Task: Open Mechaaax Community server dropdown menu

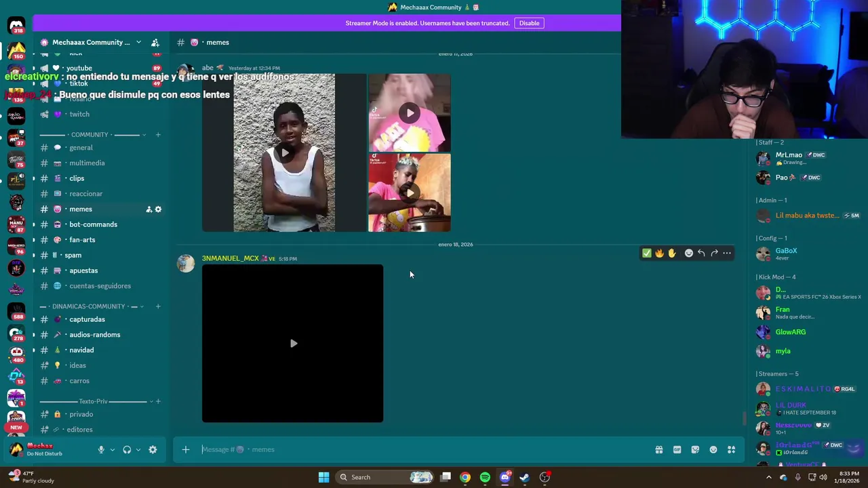Action: coord(138,42)
